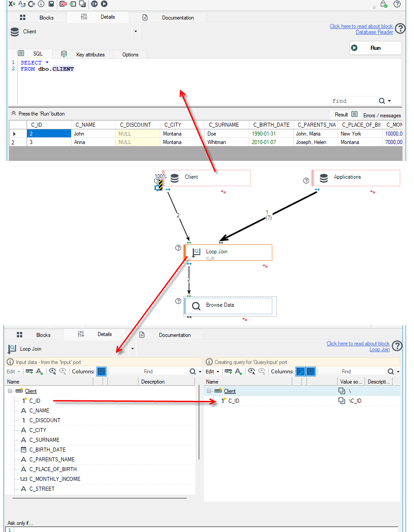Open the Client block selector dropdown

[x=135, y=32]
